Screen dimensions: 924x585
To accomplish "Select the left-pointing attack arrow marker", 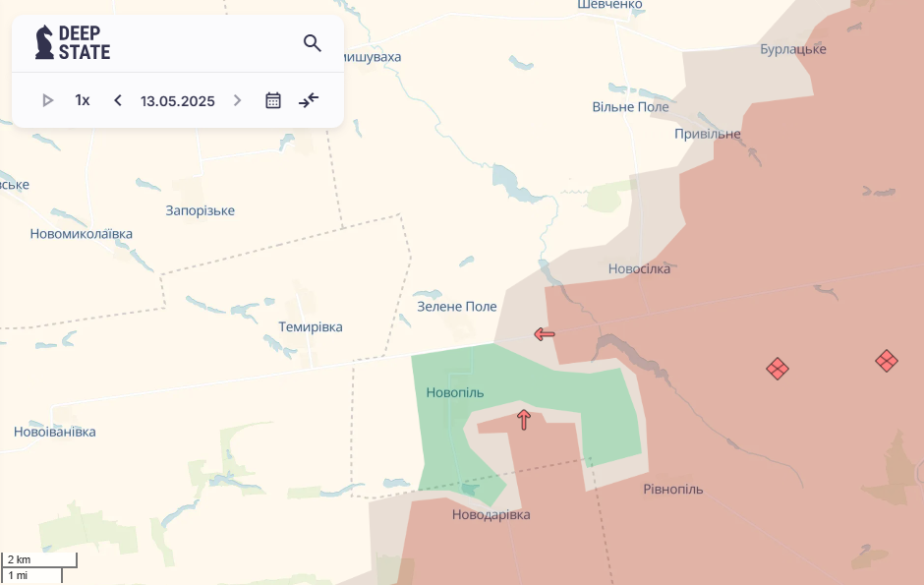I will pos(545,334).
